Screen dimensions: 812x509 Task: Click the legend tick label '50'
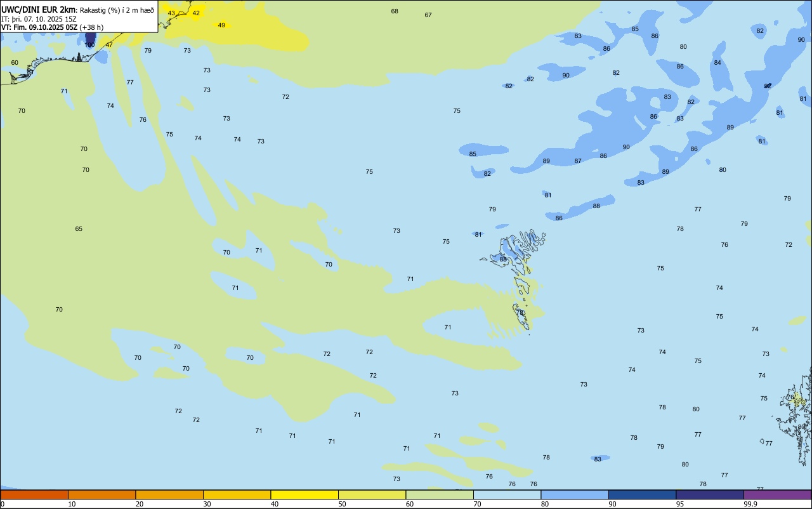point(343,504)
